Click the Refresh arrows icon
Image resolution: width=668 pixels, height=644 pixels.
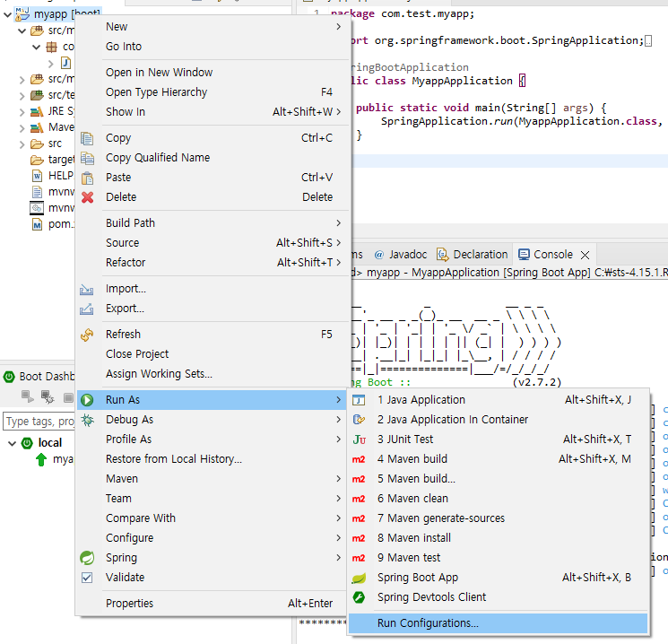(86, 335)
